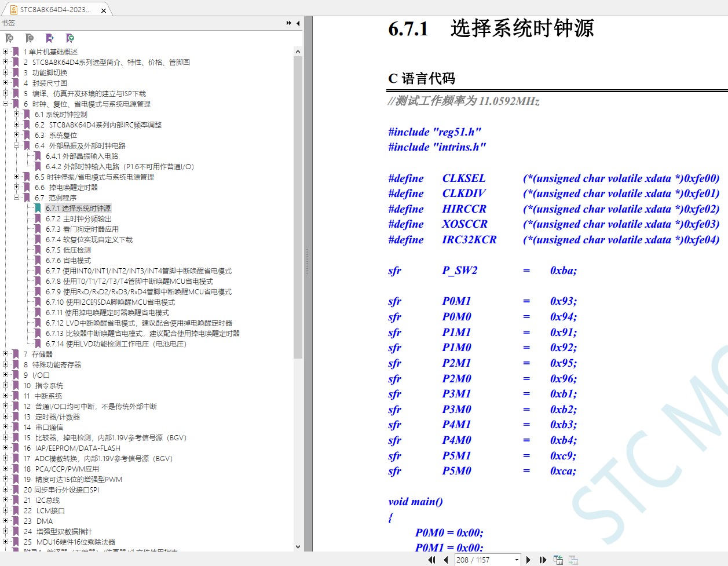Screen dimensions: 728x566
Task: Open bookmark 20 同步串行外设接口SPI
Action: pos(61,490)
